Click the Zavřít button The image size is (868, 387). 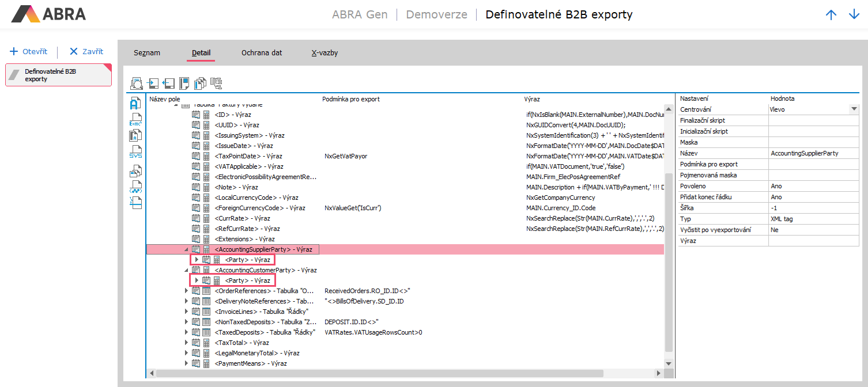(86, 51)
